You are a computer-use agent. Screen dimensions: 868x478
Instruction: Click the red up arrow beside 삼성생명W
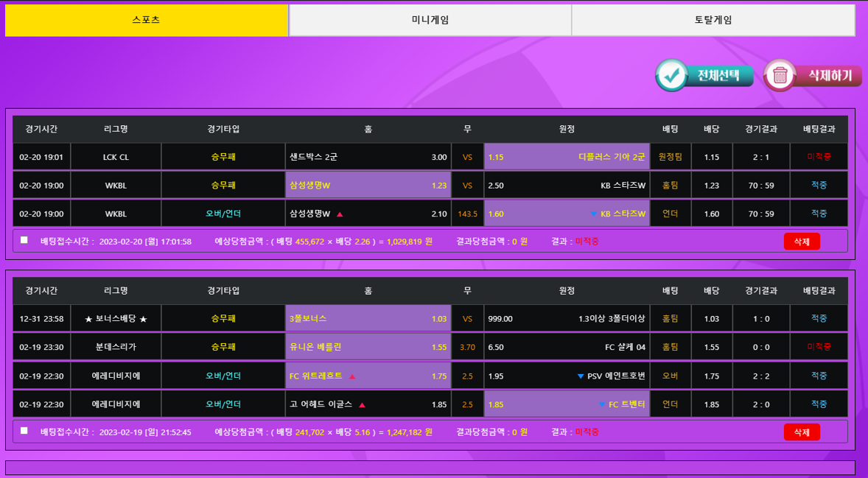click(x=340, y=214)
